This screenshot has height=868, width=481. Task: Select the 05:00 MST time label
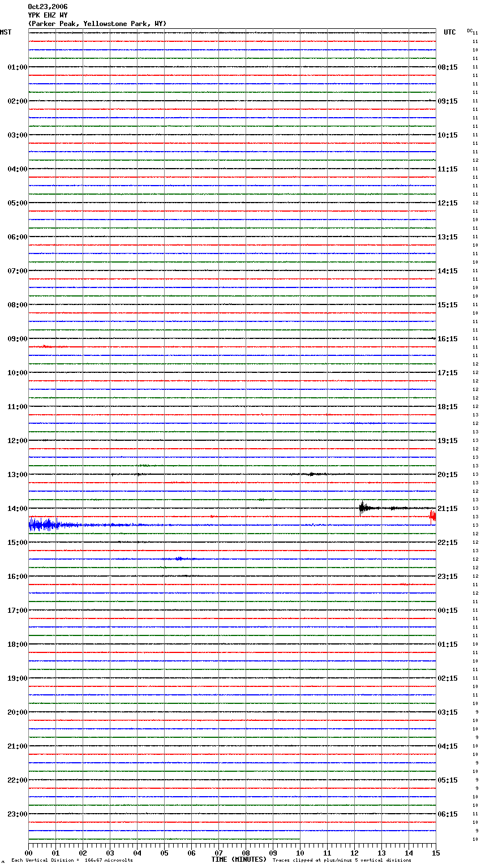[x=18, y=203]
